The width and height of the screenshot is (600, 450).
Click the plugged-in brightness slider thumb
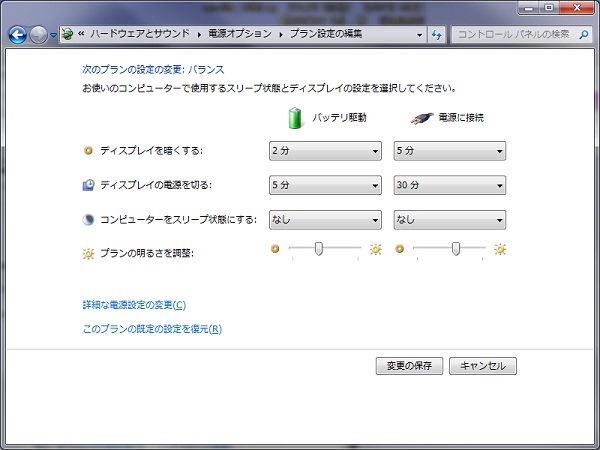tap(455, 249)
